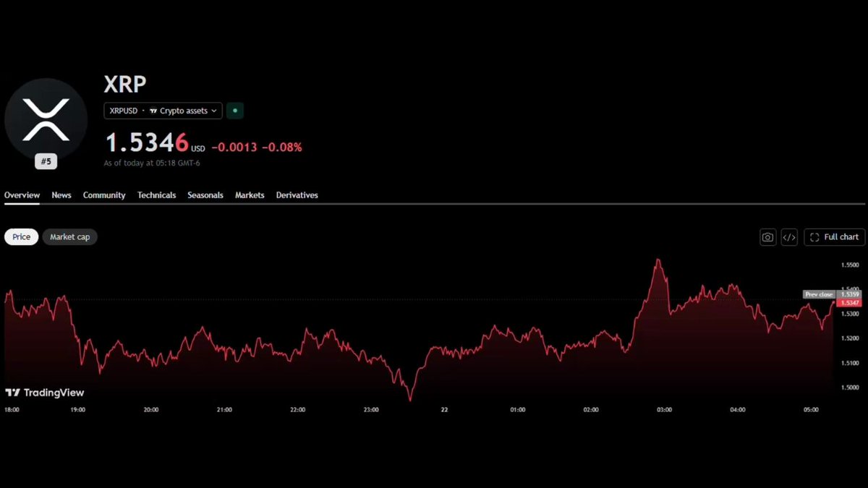Screen dimensions: 868x488
Task: Open the Full chart view
Action: pyautogui.click(x=834, y=237)
